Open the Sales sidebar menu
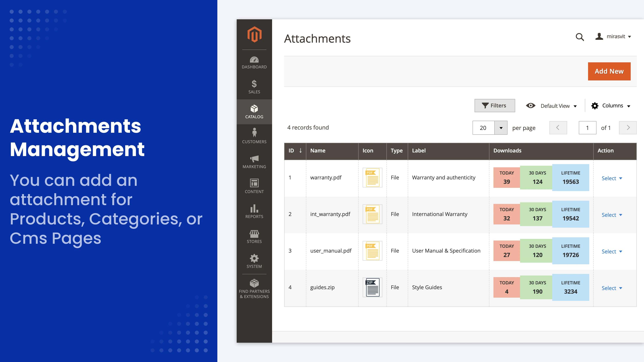This screenshot has width=644, height=362. [254, 87]
